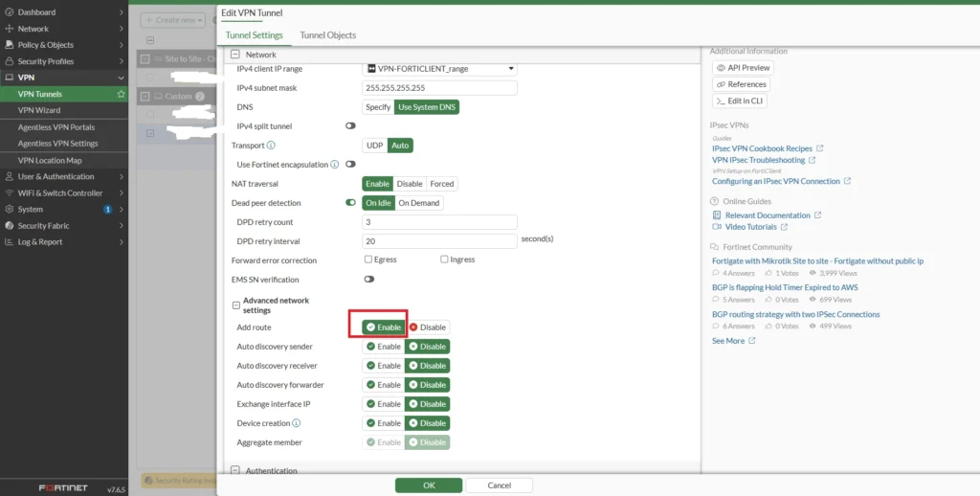Click the API Preview button
This screenshot has height=496, width=980.
coord(743,68)
